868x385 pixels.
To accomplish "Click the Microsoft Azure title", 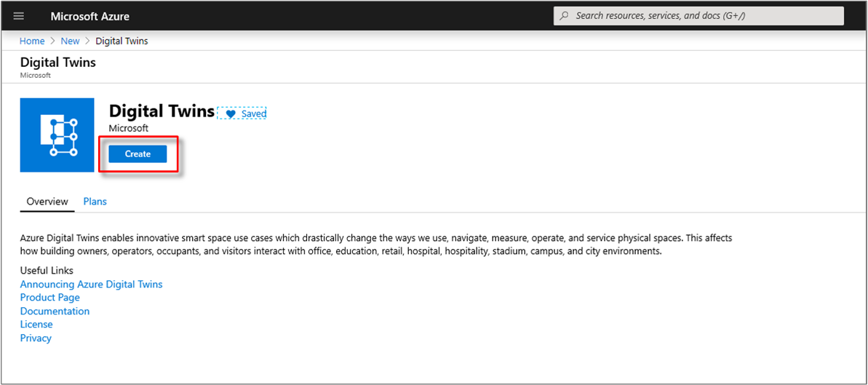I will pyautogui.click(x=90, y=16).
